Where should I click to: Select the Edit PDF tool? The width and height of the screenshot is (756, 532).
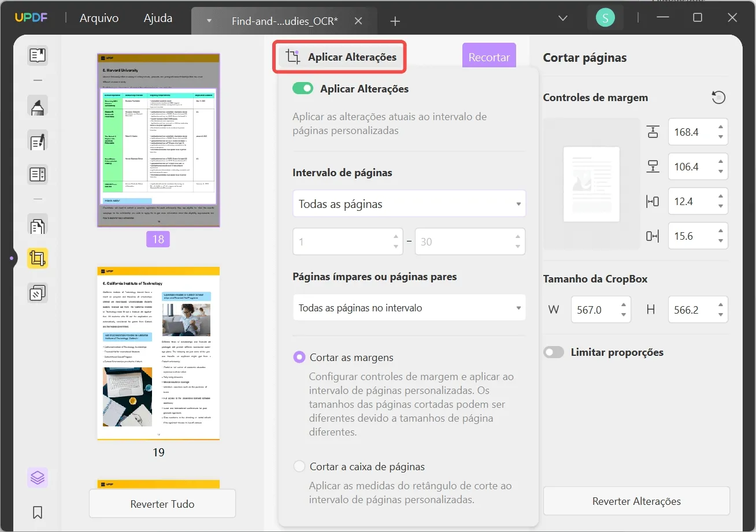pos(37,141)
